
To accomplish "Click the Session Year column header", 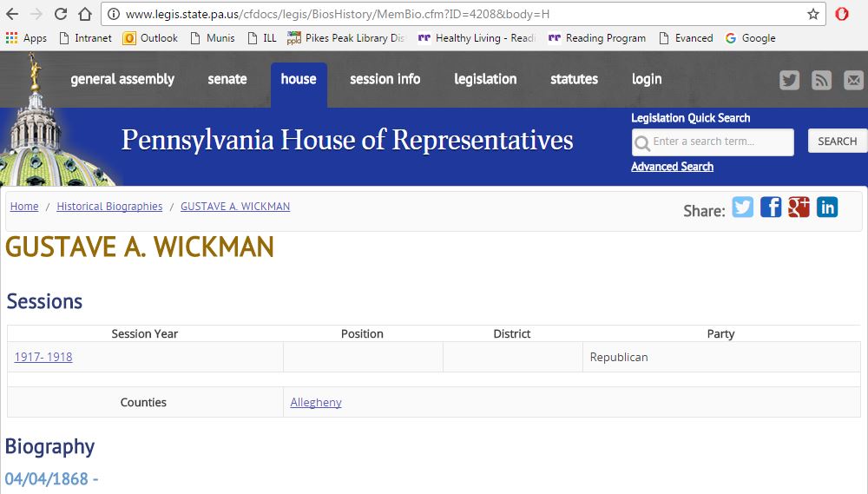I will (x=144, y=333).
